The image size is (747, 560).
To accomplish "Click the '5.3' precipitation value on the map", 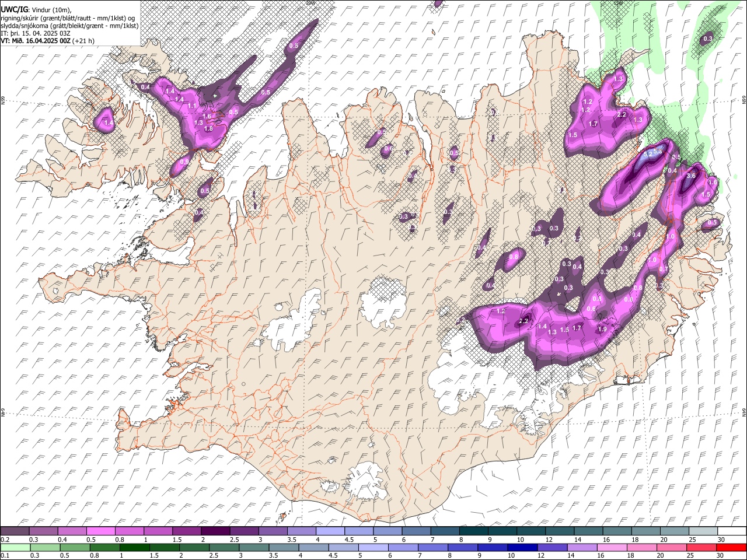I will 658,152.
